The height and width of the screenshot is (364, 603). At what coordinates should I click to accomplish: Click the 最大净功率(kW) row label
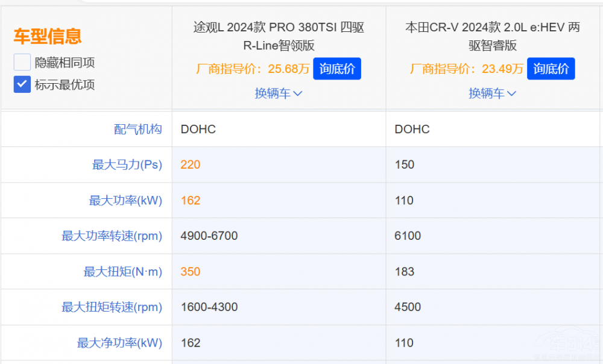coord(119,343)
